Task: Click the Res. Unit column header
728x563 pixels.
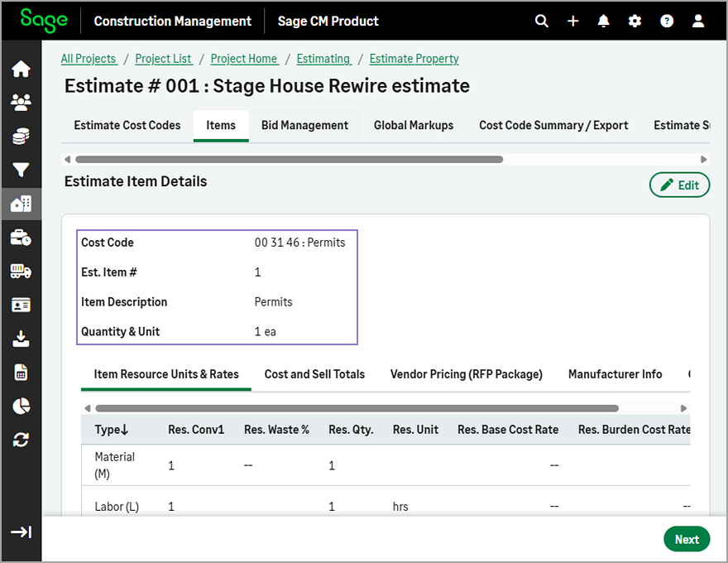Action: pyautogui.click(x=415, y=430)
